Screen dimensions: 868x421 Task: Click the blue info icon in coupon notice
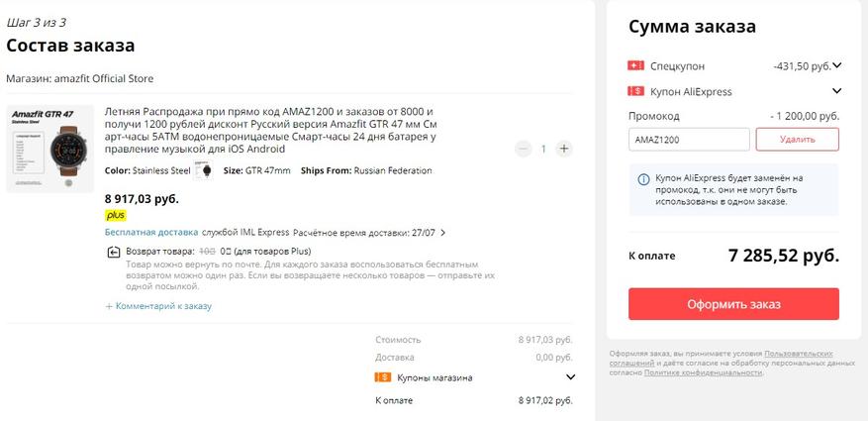[x=644, y=178]
